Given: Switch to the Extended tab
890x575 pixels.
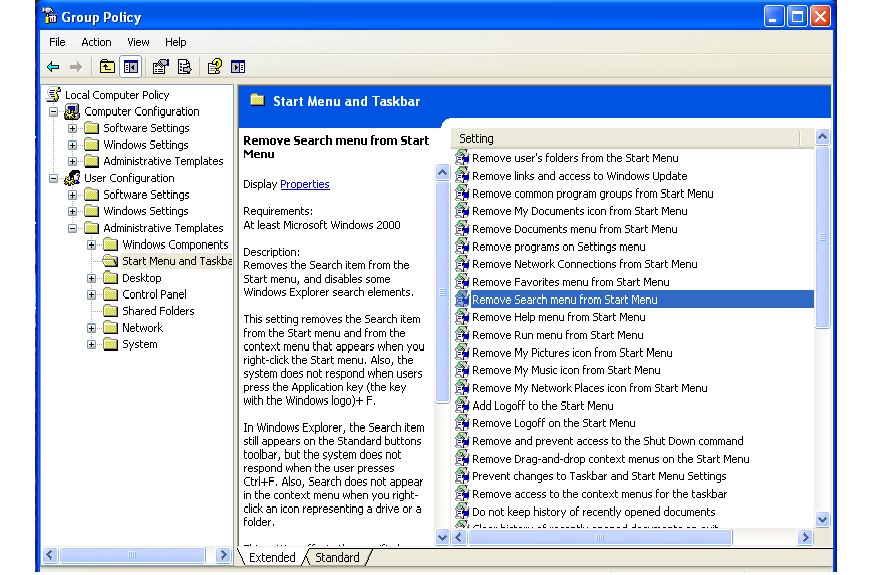Looking at the screenshot, I should point(272,557).
